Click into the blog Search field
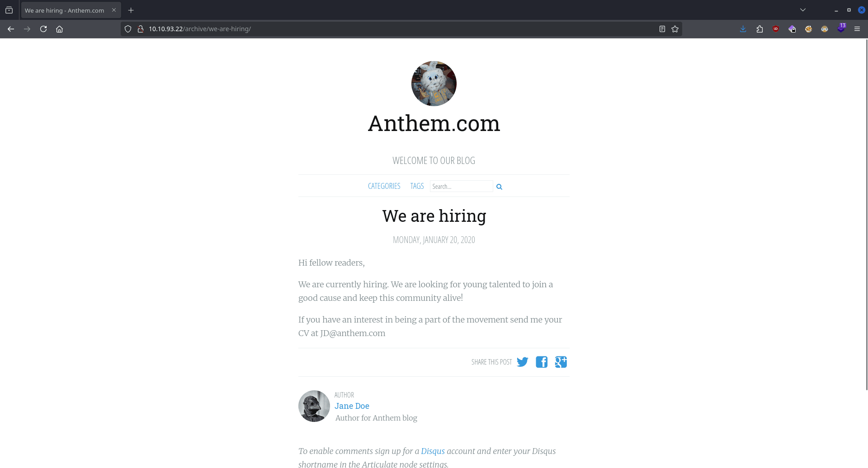The width and height of the screenshot is (868, 468). 461,186
